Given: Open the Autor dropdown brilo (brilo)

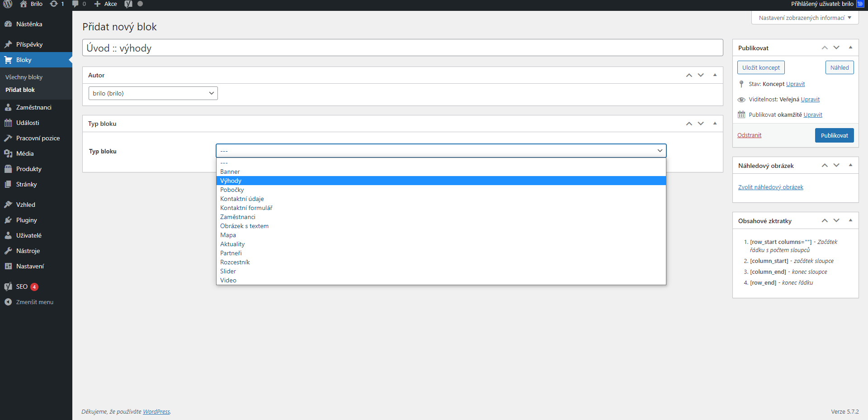Looking at the screenshot, I should (153, 93).
